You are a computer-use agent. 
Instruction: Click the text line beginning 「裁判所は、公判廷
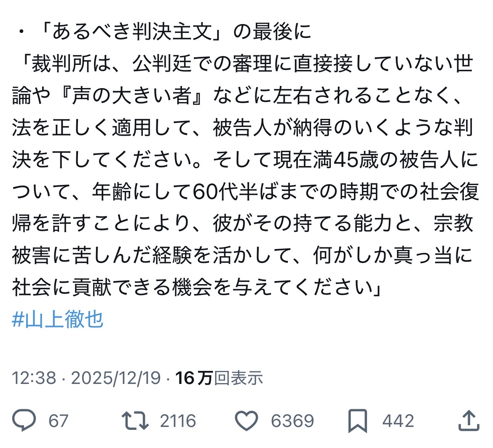pos(246,64)
